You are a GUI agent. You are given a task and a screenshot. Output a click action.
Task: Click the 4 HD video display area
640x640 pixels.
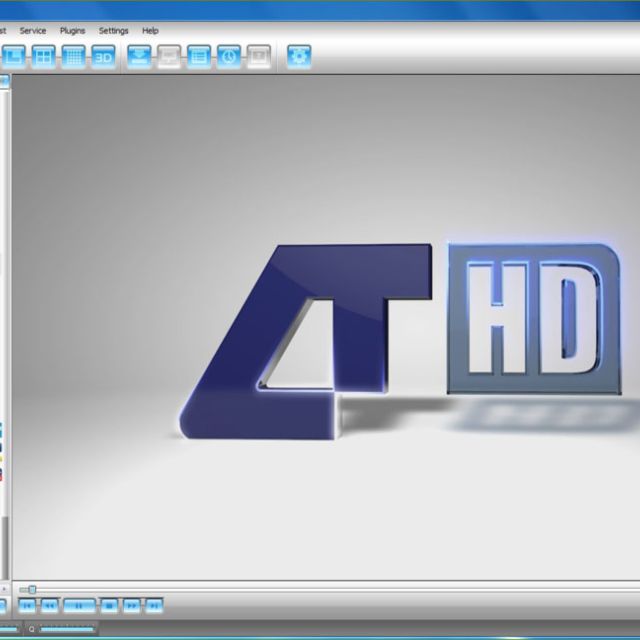point(326,327)
